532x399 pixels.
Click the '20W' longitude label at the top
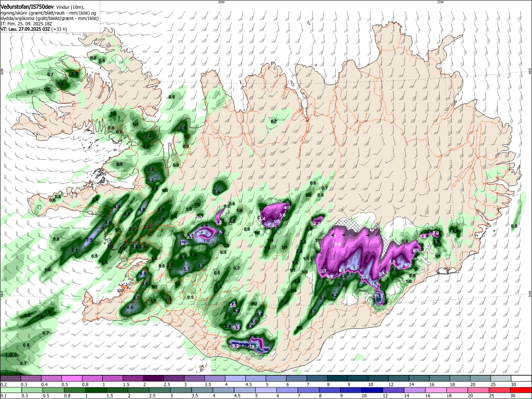pyautogui.click(x=221, y=2)
